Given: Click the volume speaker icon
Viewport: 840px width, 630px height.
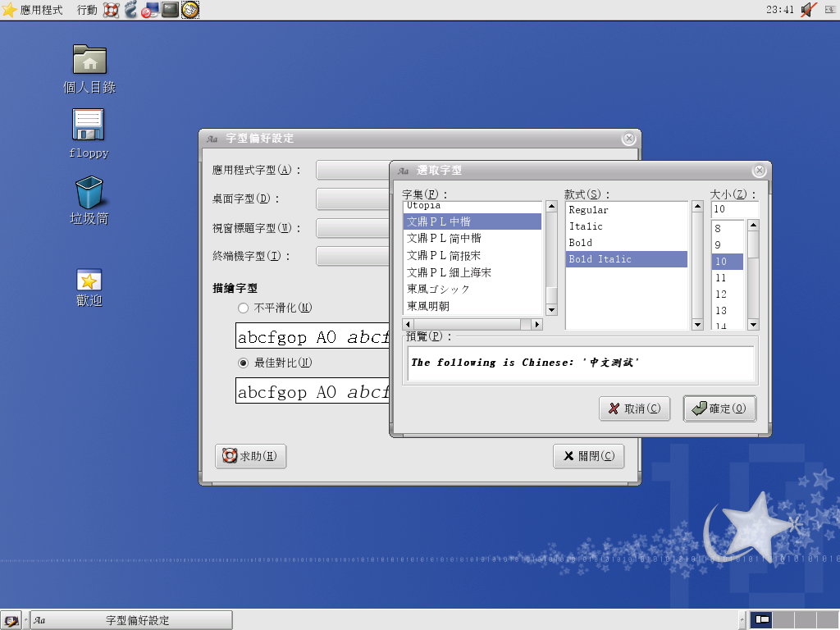Looking at the screenshot, I should (x=809, y=10).
